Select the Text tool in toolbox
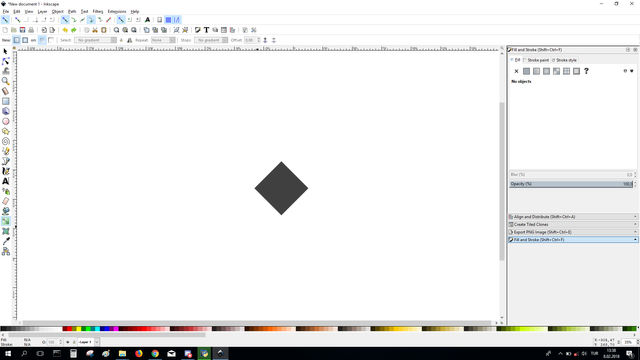 tap(5, 181)
